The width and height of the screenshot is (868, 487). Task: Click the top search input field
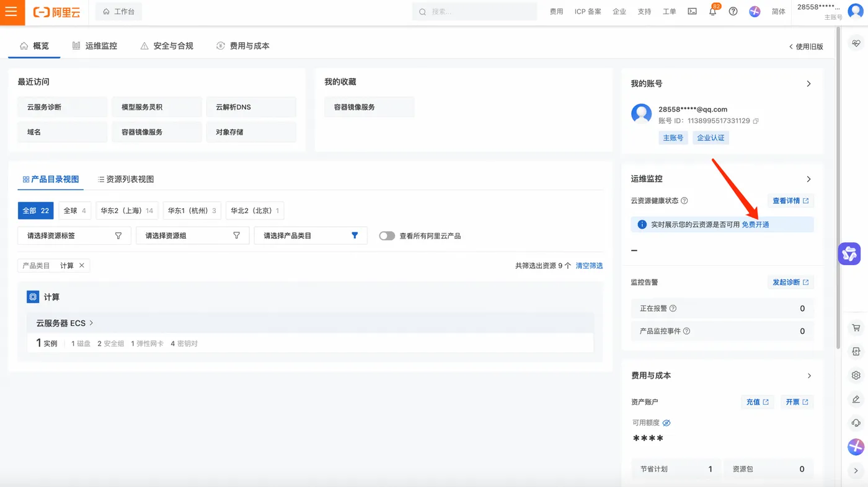tap(475, 12)
